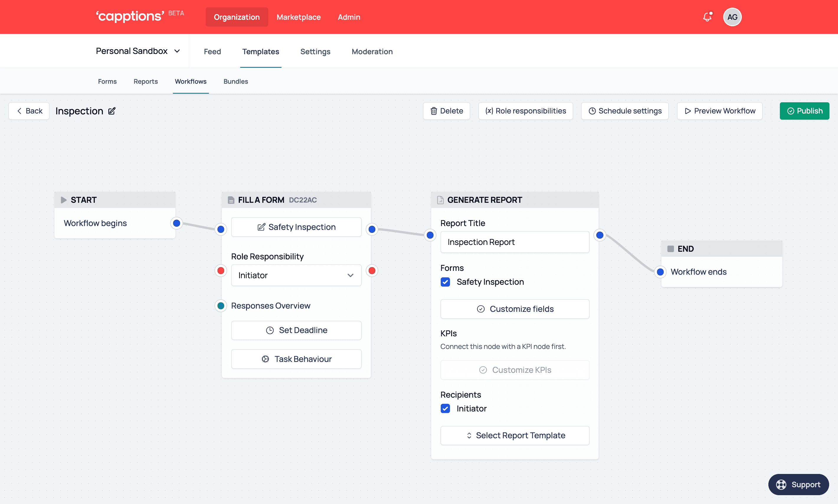The image size is (838, 504).
Task: Click the Inspection Report title input field
Action: (514, 242)
